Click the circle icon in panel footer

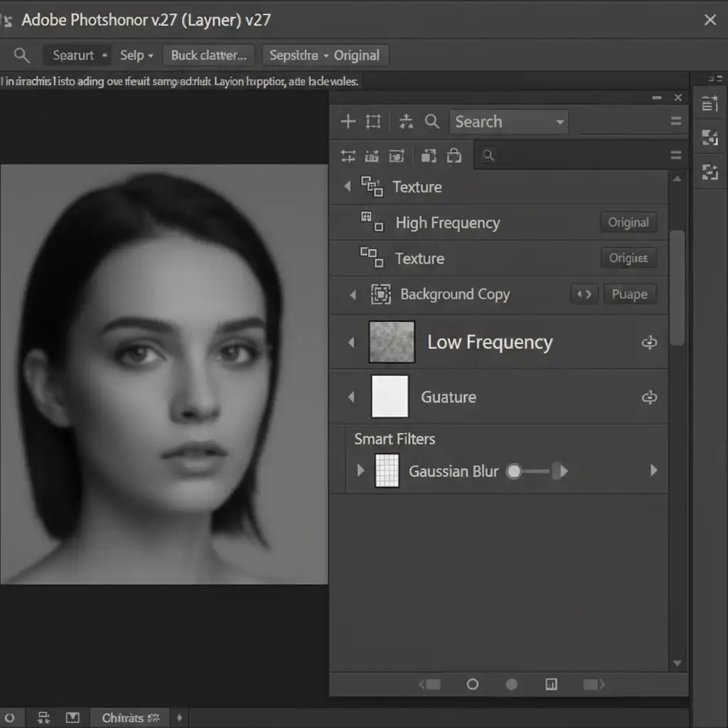(x=472, y=685)
